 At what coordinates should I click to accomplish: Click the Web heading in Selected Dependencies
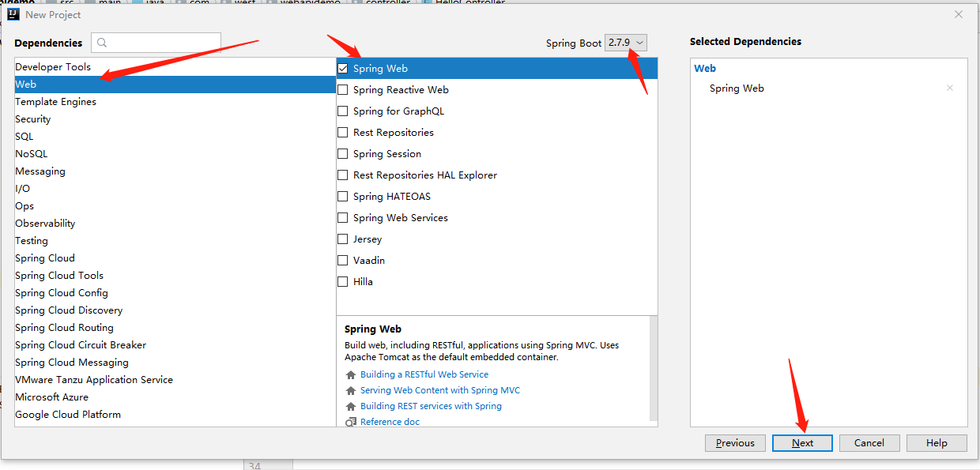(705, 69)
